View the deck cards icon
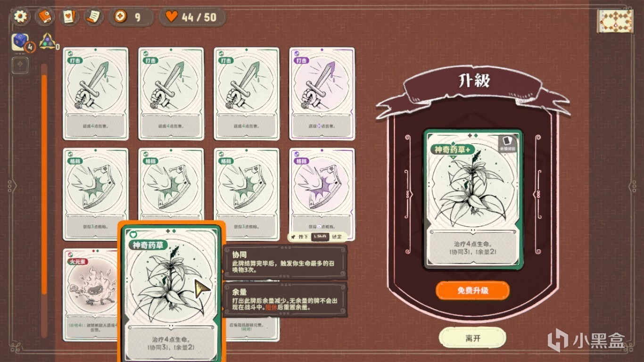 [69, 17]
